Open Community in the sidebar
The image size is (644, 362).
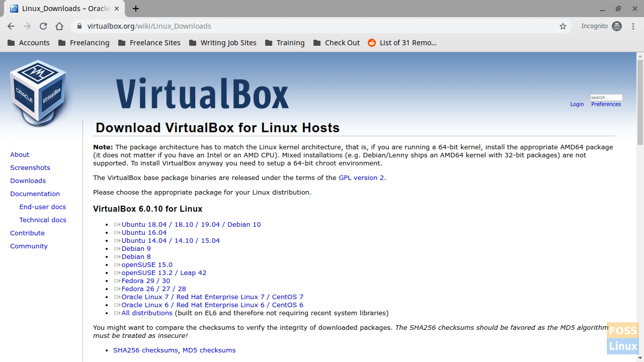tap(29, 246)
